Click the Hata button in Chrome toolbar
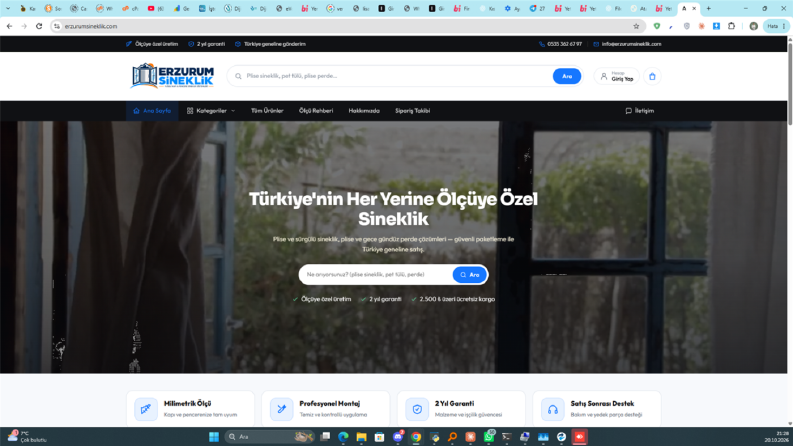 tap(776, 26)
